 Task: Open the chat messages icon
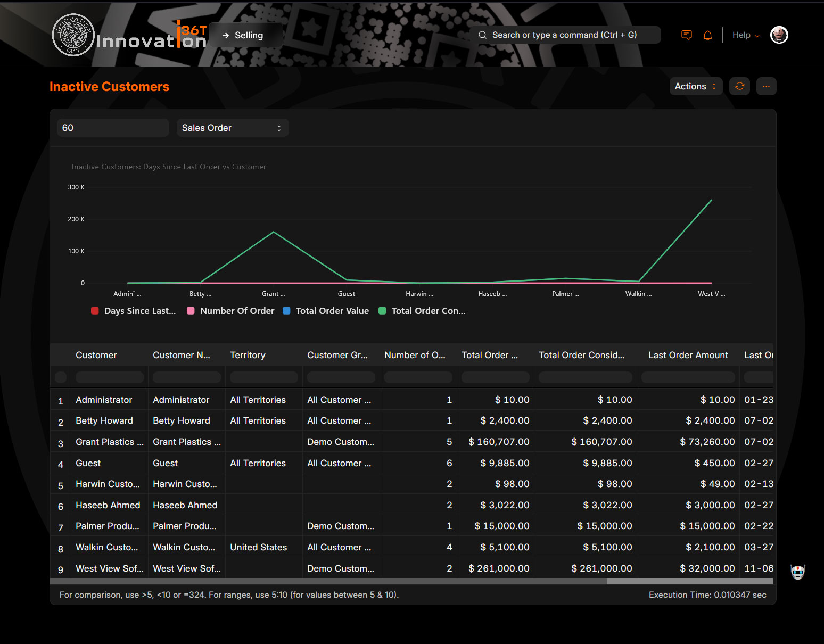click(687, 35)
